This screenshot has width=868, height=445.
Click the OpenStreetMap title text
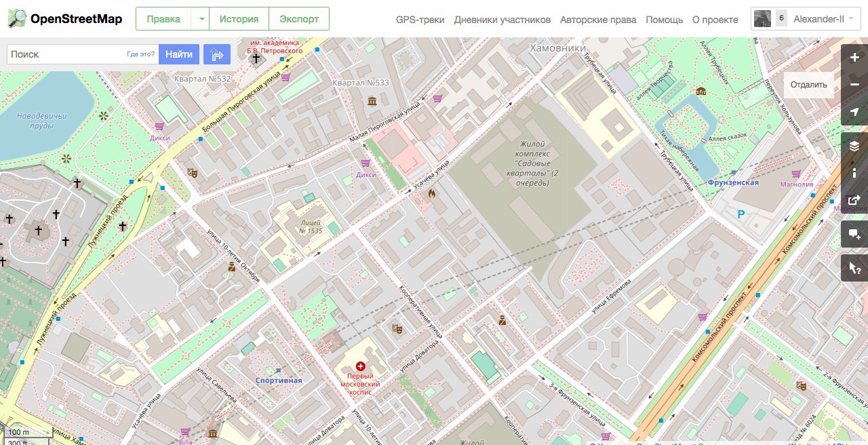click(77, 19)
